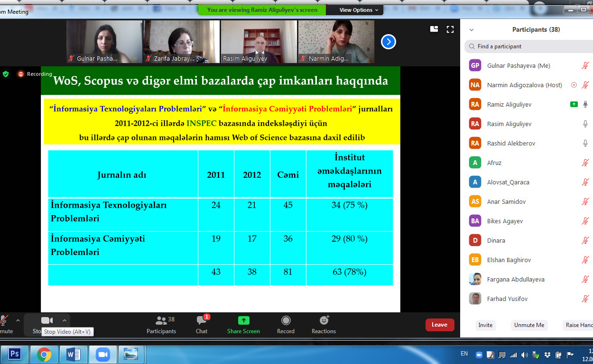The height and width of the screenshot is (364, 593).
Task: Expand video options arrow beside Stop Video
Action: (x=65, y=320)
